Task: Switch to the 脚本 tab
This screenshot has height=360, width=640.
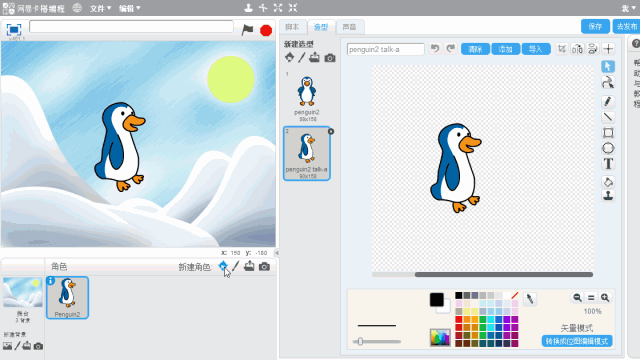Action: pyautogui.click(x=292, y=27)
